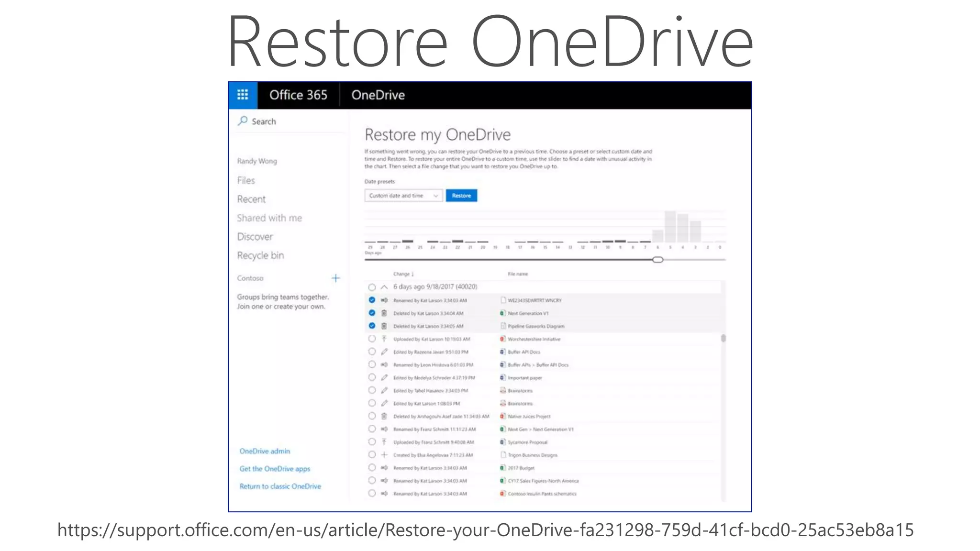The image size is (980, 551).
Task: Click the blue Restore button
Action: 461,196
